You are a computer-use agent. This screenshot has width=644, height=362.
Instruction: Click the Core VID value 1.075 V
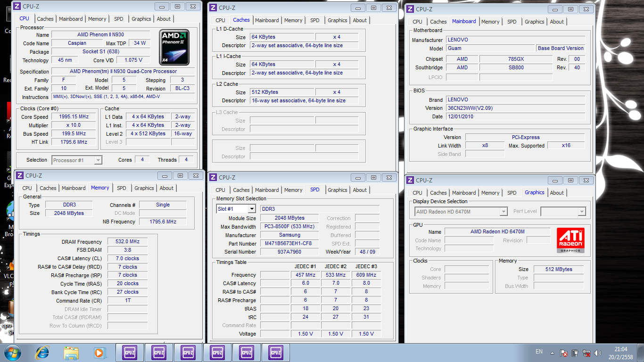pyautogui.click(x=133, y=60)
